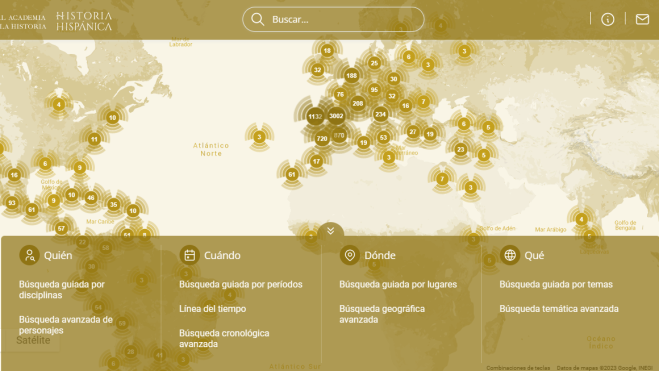Image resolution: width=659 pixels, height=371 pixels.
Task: Open Búsqueda temática avanzada
Action: pyautogui.click(x=559, y=309)
